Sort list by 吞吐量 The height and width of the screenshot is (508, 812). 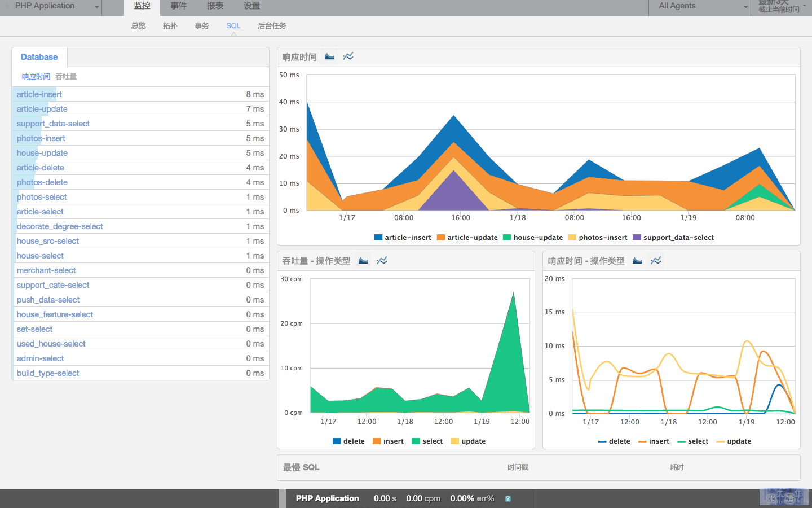66,77
